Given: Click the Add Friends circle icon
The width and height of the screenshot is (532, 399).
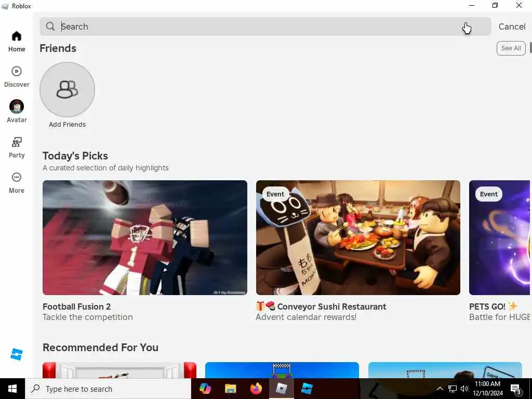Looking at the screenshot, I should coord(67,89).
